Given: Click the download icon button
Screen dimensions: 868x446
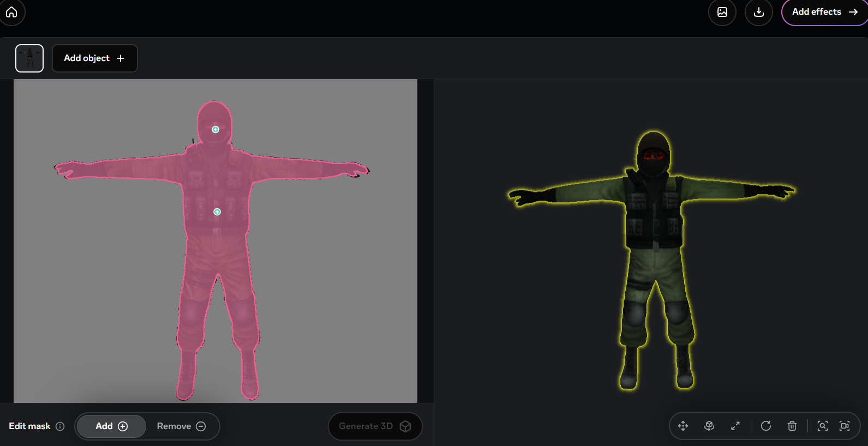Looking at the screenshot, I should point(759,12).
